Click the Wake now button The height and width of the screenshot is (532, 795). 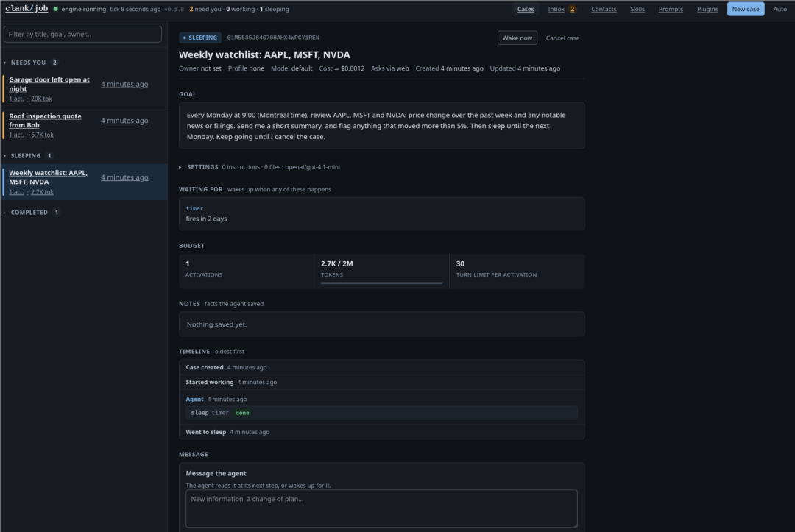(x=517, y=38)
